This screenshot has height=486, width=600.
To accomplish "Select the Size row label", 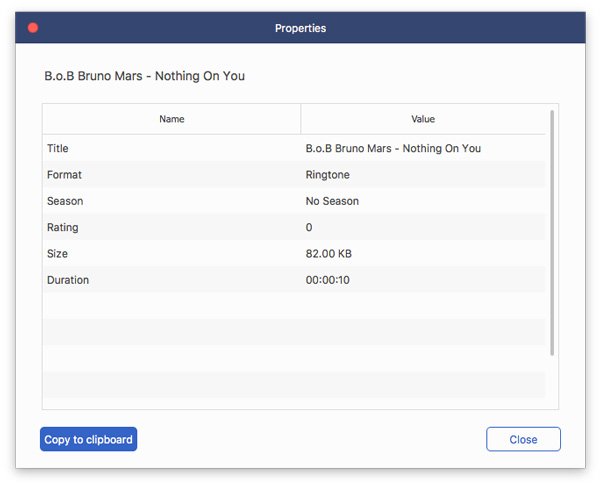I will (x=57, y=254).
